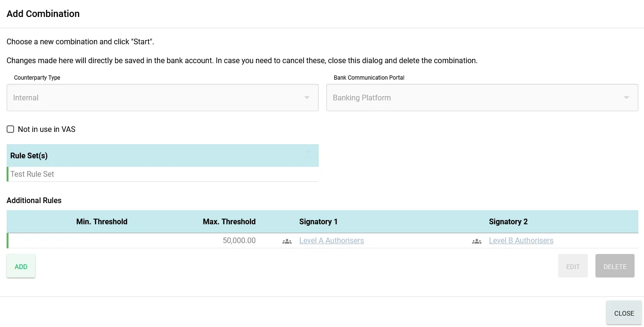Click the Signatory 1 column header
This screenshot has width=644, height=327.
[x=318, y=222]
